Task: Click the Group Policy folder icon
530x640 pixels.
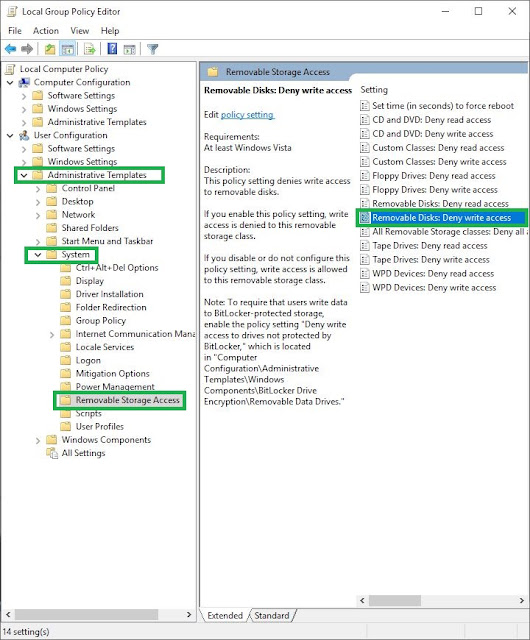Action: click(x=65, y=321)
